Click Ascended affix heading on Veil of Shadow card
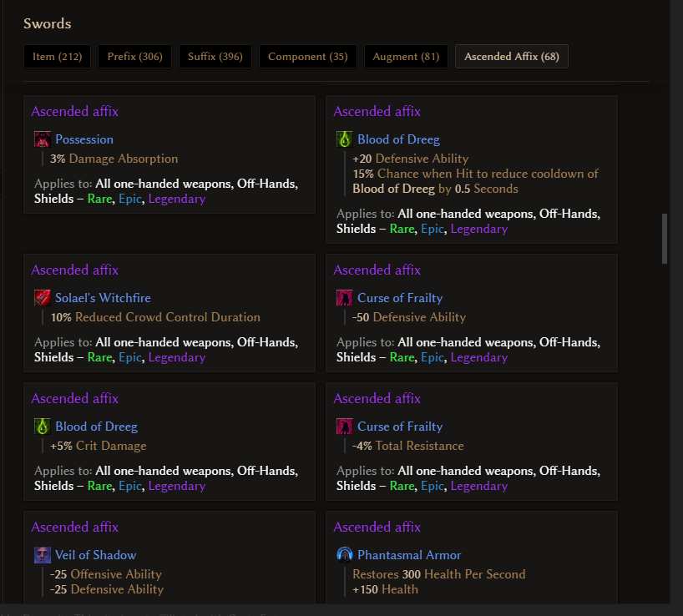This screenshot has height=616, width=683. point(75,528)
